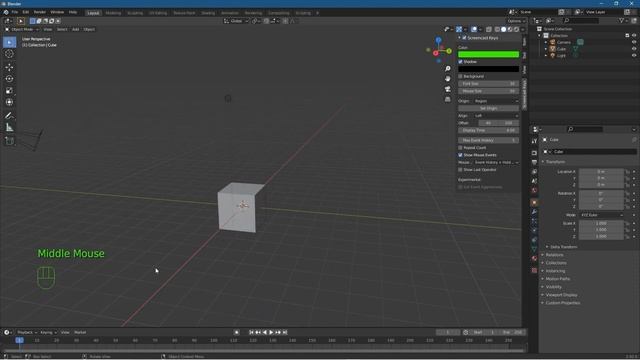Disable the Shadow checkbox
The image size is (640, 360).
460,62
